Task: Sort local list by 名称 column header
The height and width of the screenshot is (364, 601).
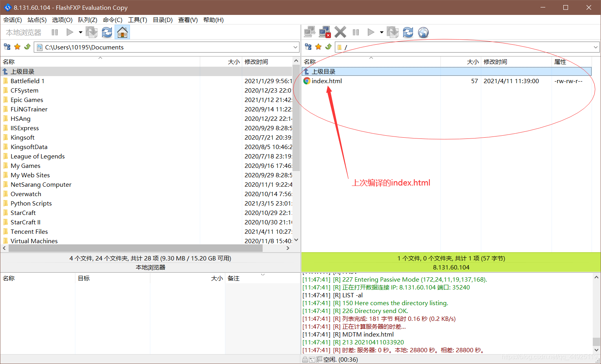Action: [100, 62]
